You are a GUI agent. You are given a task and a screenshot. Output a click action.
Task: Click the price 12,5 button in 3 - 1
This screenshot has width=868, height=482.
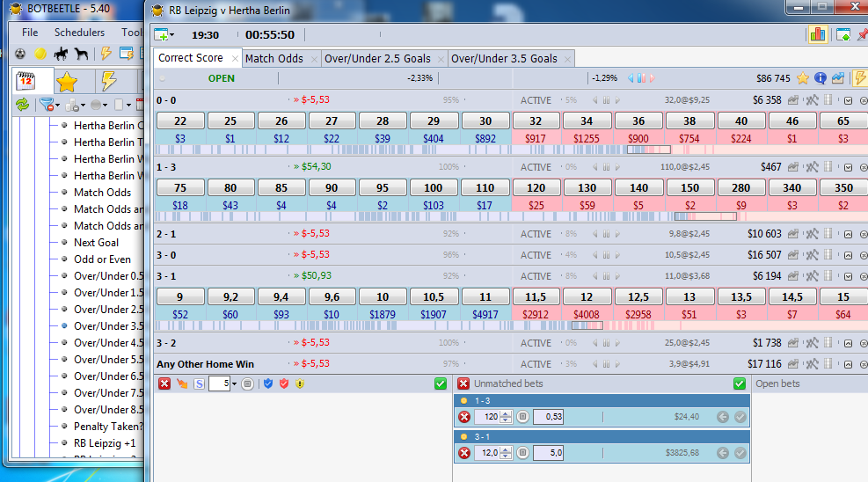638,296
